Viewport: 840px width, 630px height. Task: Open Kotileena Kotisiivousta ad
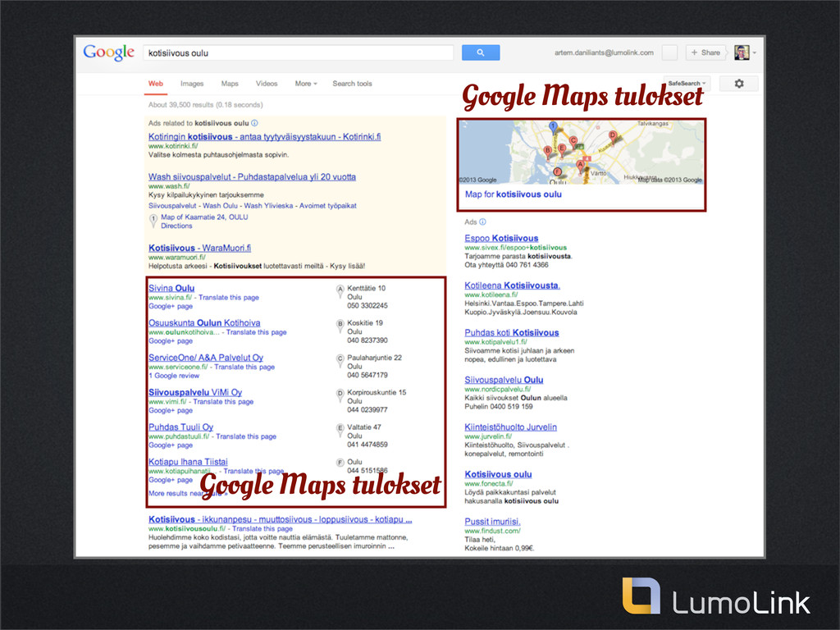512,286
